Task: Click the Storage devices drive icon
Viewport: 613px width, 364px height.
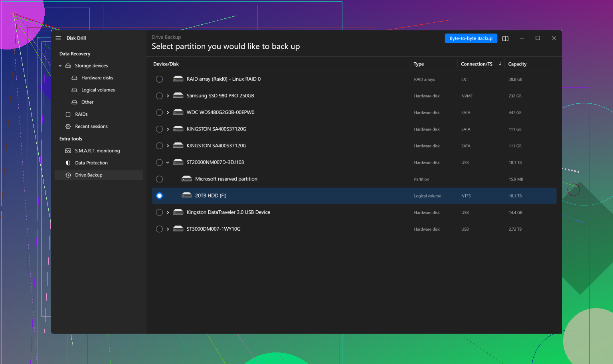Action: (x=68, y=66)
